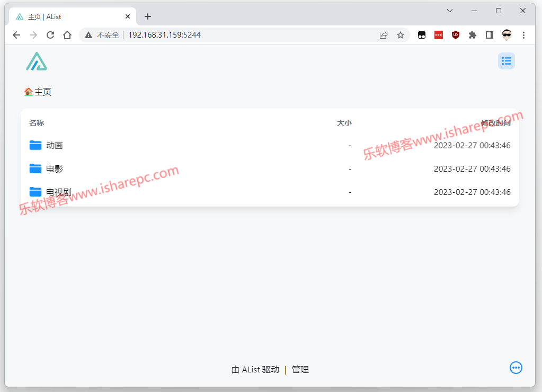
Task: Go to browser home page icon
Action: [67, 35]
